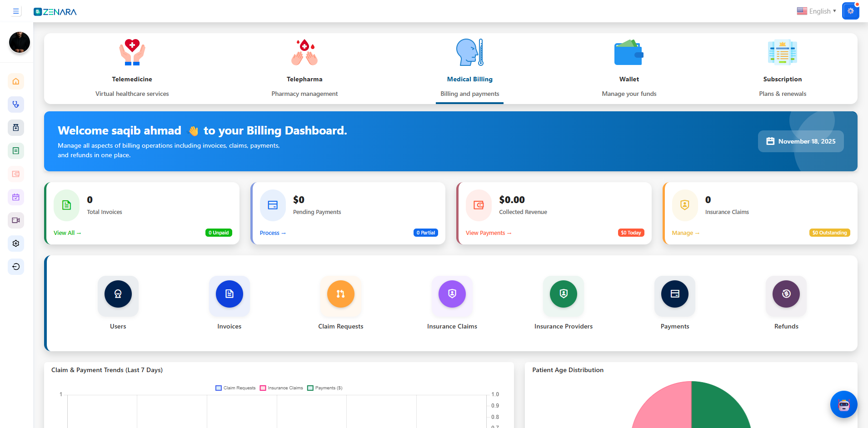Click the sidebar calendar icon
868x428 pixels.
click(x=16, y=197)
